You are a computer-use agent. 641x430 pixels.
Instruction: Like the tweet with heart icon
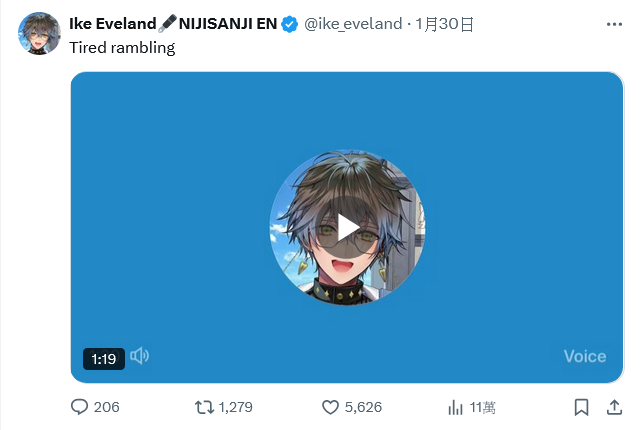click(x=330, y=407)
